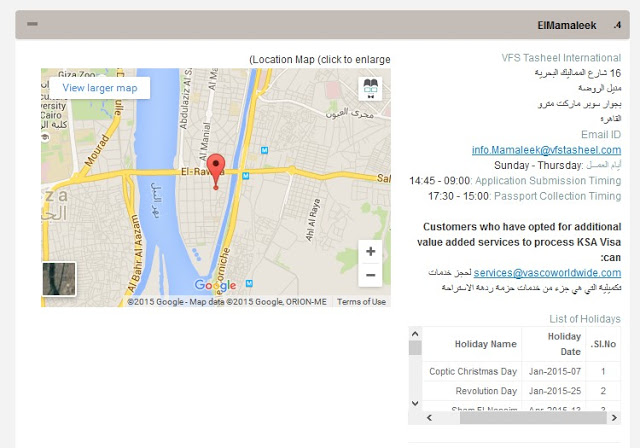The image size is (640, 448).
Task: Click the ElMamaleek section header title
Action: pos(567,25)
